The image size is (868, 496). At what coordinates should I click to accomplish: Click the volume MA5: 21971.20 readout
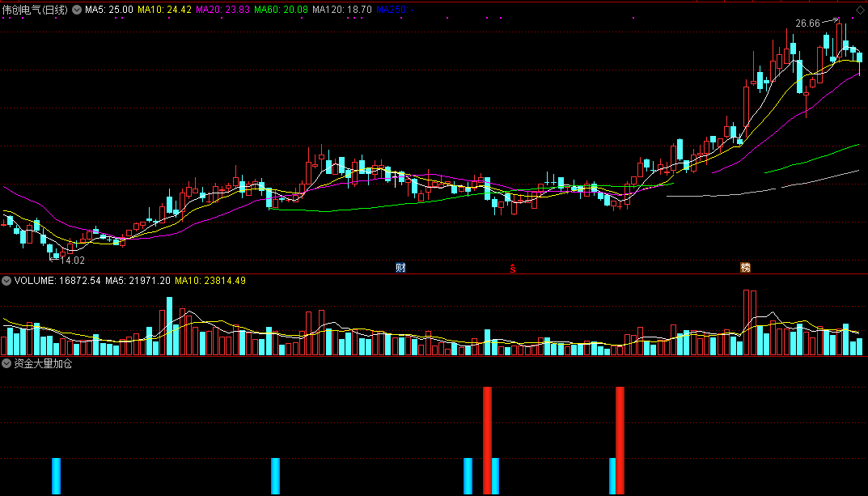point(138,281)
